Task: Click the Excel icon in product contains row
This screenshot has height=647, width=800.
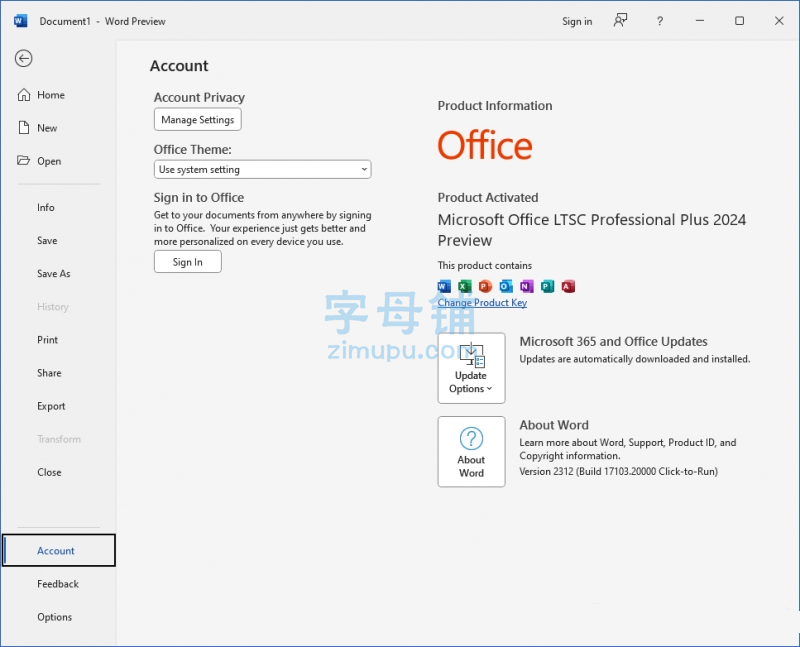Action: [x=465, y=286]
